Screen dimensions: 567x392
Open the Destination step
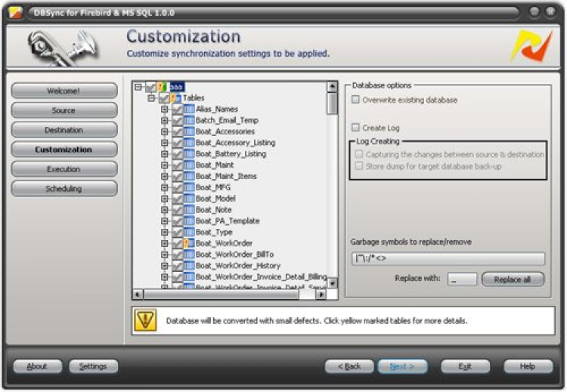pos(64,130)
